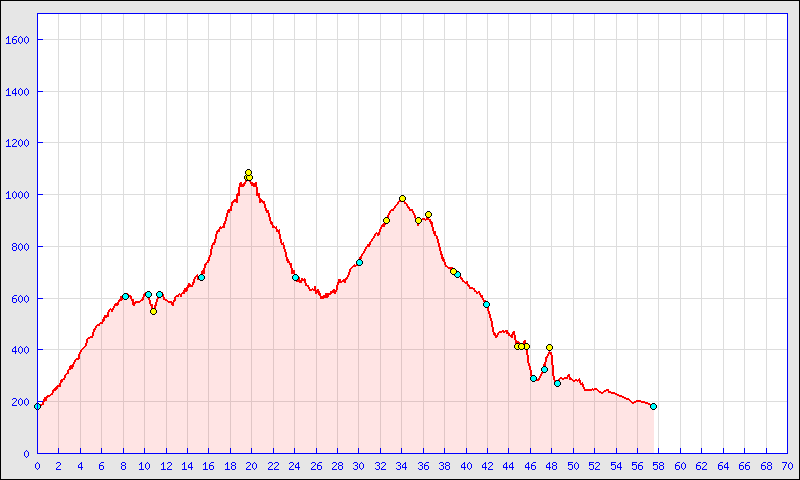Image resolution: width=800 pixels, height=480 pixels.
Task: Click the distance axis label 64
Action: [723, 466]
